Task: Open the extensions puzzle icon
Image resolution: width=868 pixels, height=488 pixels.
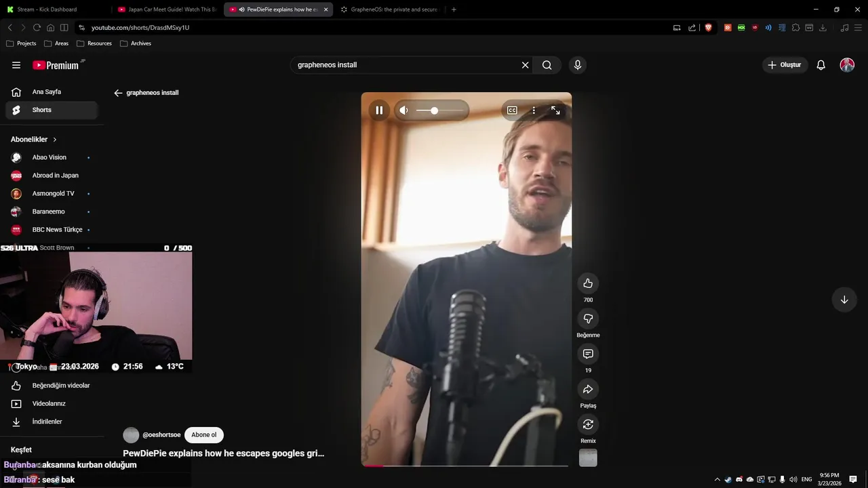Action: pyautogui.click(x=795, y=28)
